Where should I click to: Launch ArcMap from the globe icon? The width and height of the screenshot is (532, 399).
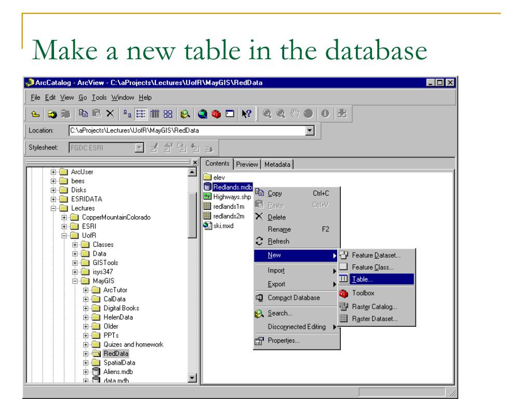203,114
